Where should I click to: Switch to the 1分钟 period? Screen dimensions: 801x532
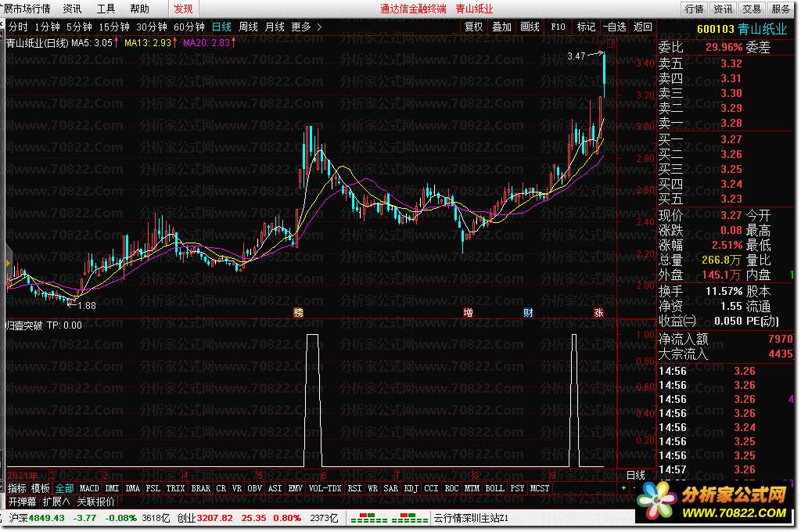click(47, 27)
